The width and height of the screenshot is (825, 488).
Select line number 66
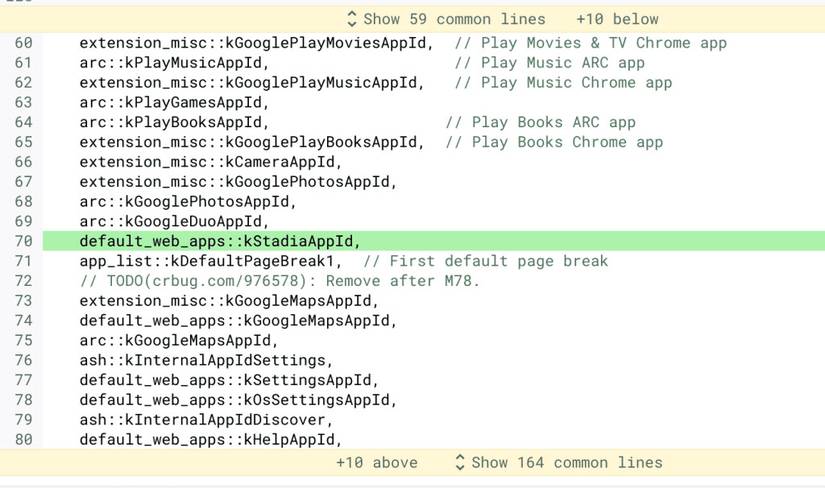coord(23,162)
